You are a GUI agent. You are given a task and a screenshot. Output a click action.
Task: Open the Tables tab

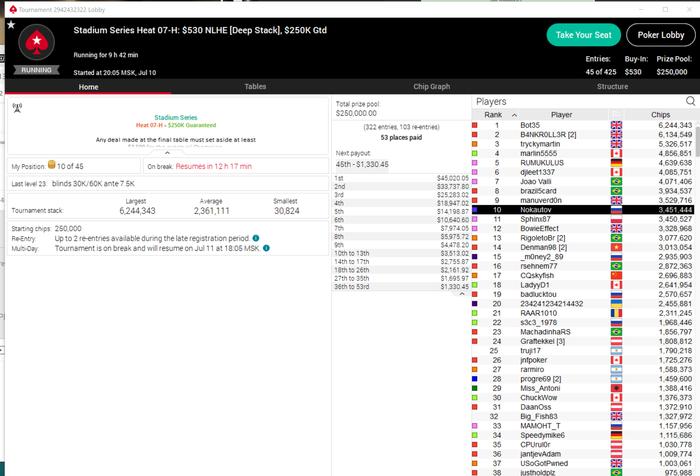(x=255, y=87)
